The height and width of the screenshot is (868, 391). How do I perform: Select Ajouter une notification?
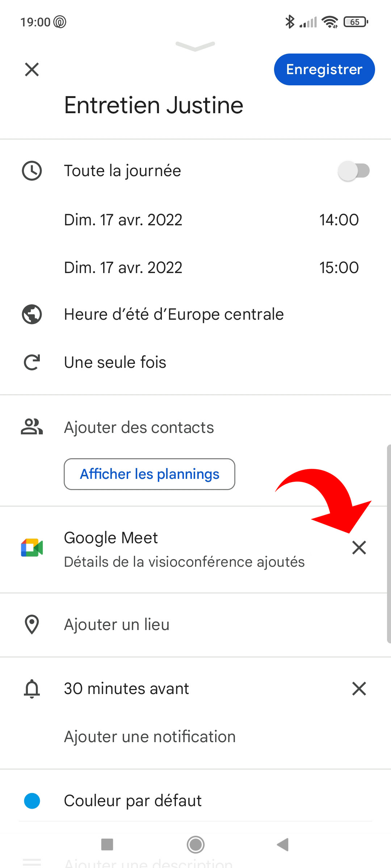[150, 737]
